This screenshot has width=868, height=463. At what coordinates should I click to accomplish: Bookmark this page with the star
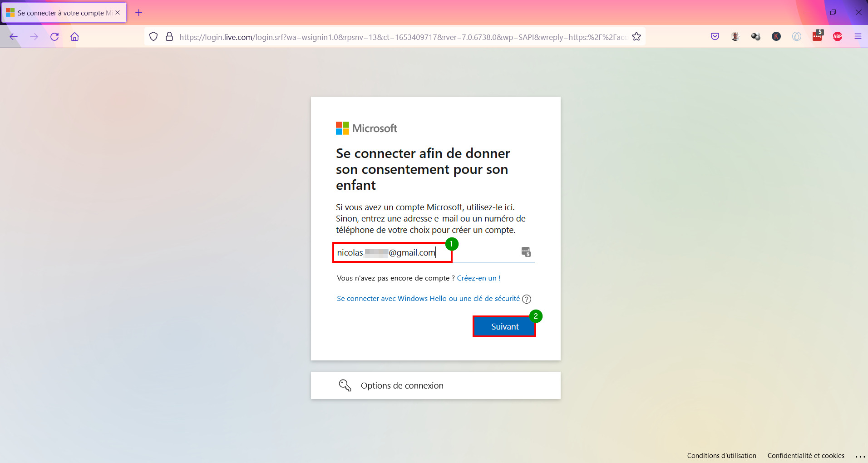[636, 37]
